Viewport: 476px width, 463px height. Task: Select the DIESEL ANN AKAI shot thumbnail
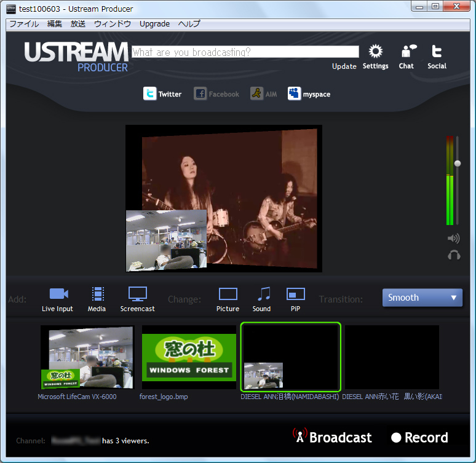pos(392,357)
